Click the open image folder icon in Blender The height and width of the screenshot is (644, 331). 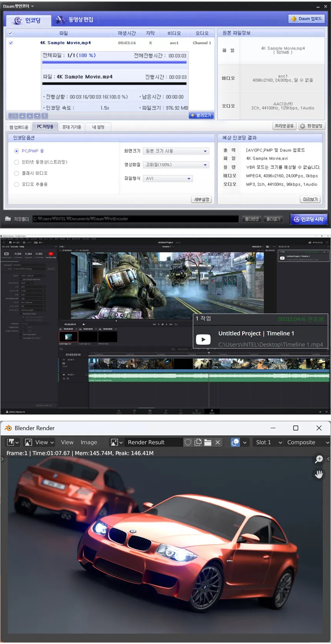point(208,442)
